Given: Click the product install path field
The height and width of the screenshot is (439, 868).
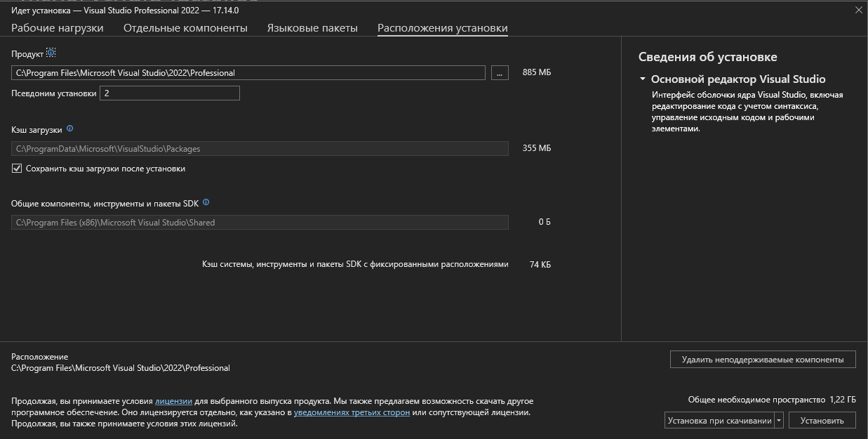Looking at the screenshot, I should click(248, 72).
